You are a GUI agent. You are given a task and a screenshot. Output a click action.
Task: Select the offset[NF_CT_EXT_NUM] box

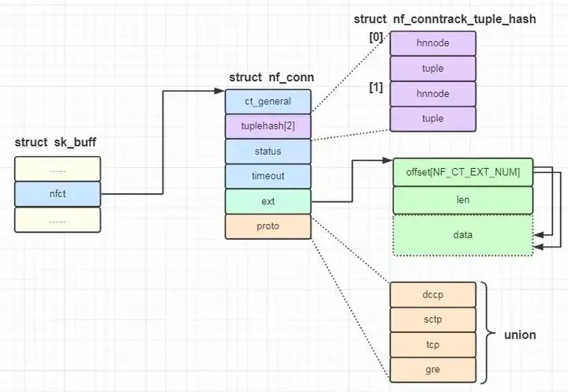click(x=463, y=172)
